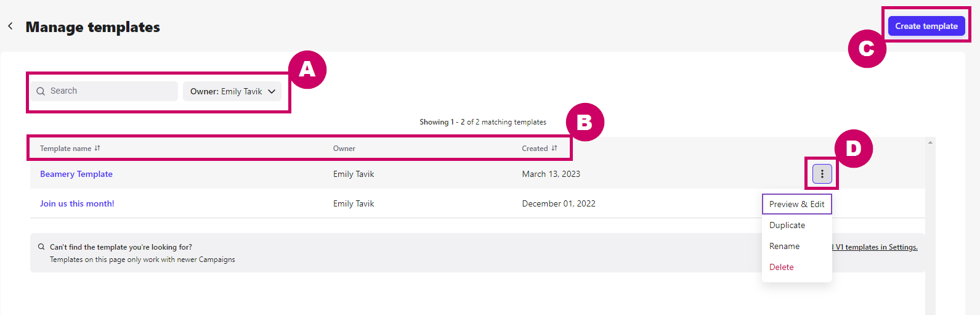
Task: Open the Join us this month! template
Action: [77, 203]
